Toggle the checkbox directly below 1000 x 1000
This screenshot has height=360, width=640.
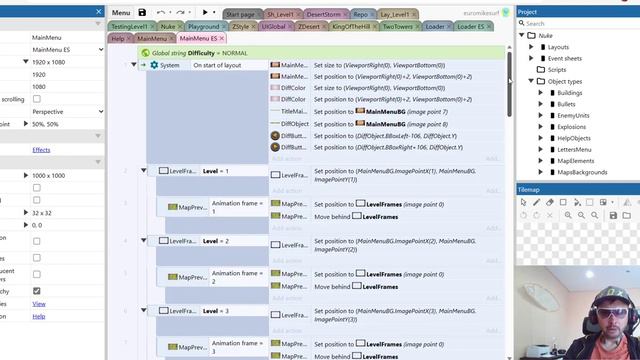37,188
